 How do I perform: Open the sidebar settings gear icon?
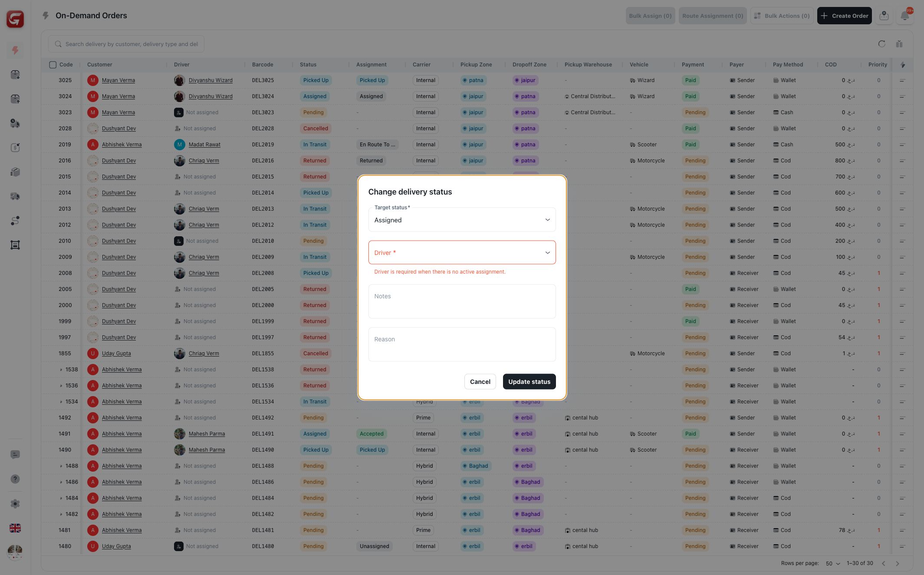pos(15,504)
